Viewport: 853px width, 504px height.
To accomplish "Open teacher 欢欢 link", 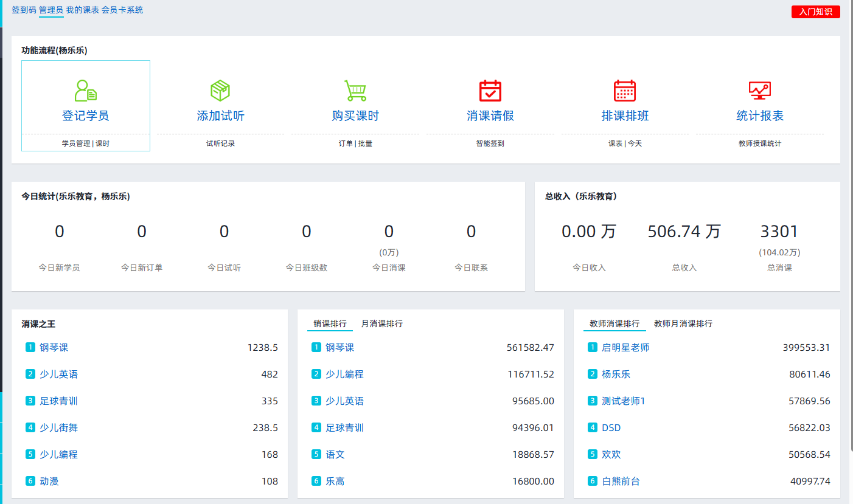I will [x=611, y=454].
